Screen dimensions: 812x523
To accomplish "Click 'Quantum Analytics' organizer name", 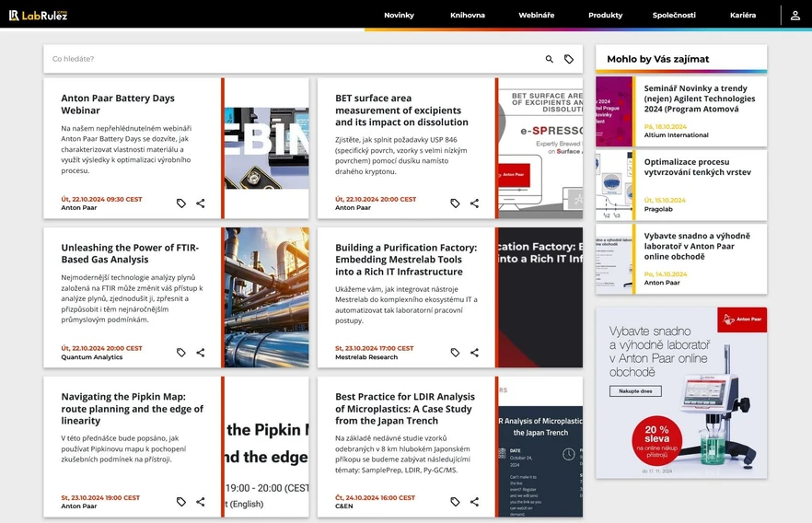I will click(x=92, y=356).
